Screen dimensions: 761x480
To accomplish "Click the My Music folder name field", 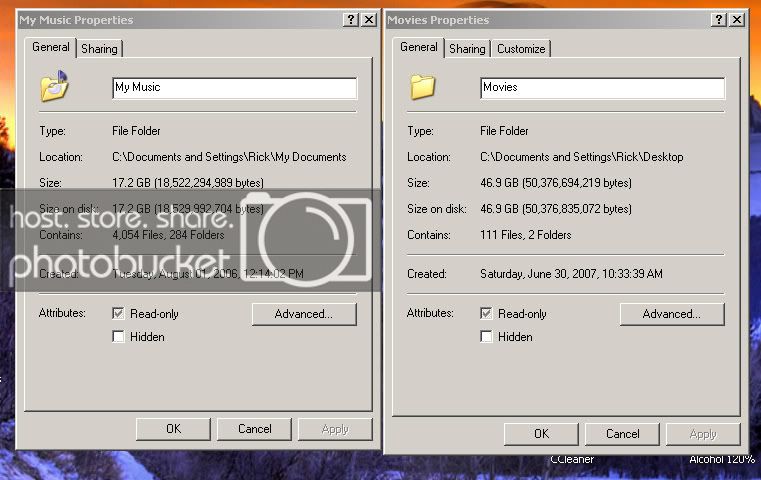I will (234, 88).
